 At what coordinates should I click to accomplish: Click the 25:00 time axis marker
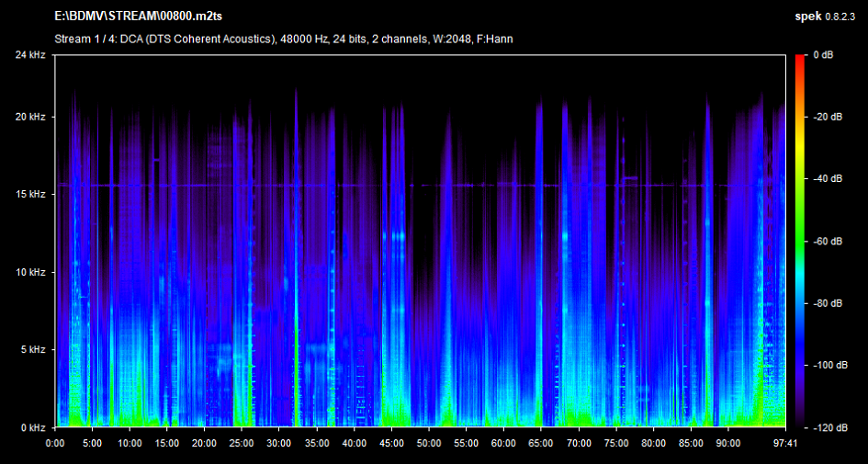(242, 443)
